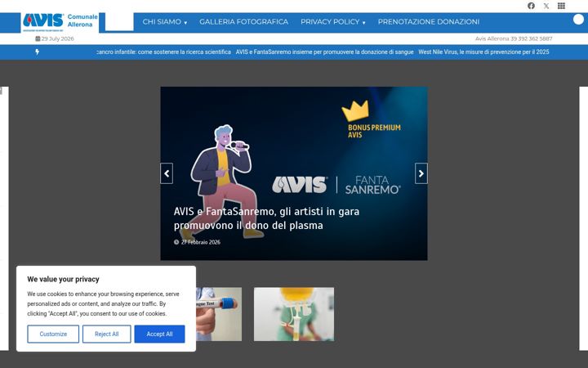
Task: Open ticker headline about West Nile Virus
Action: click(x=483, y=52)
